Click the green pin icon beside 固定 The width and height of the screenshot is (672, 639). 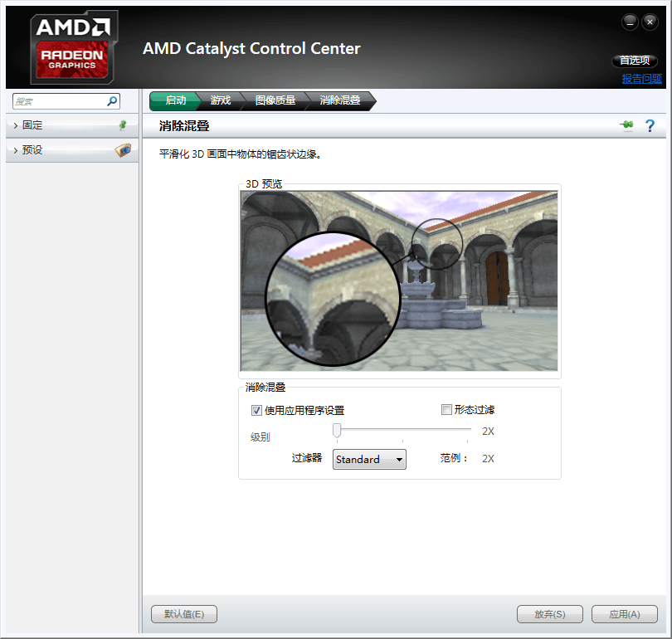coord(123,125)
